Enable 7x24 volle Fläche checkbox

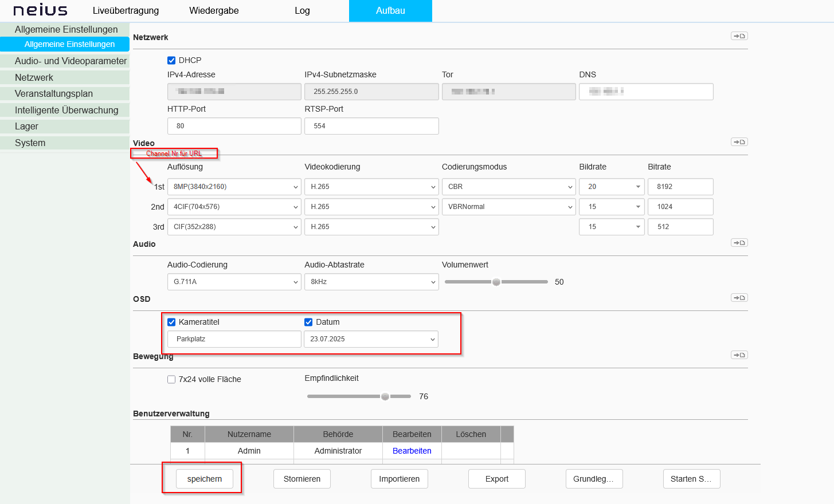pos(171,379)
